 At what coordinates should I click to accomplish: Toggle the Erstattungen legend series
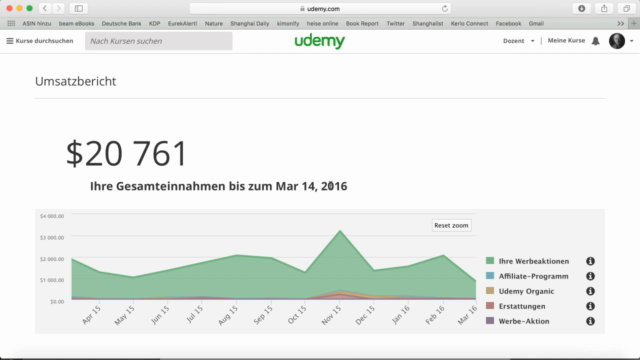[522, 306]
